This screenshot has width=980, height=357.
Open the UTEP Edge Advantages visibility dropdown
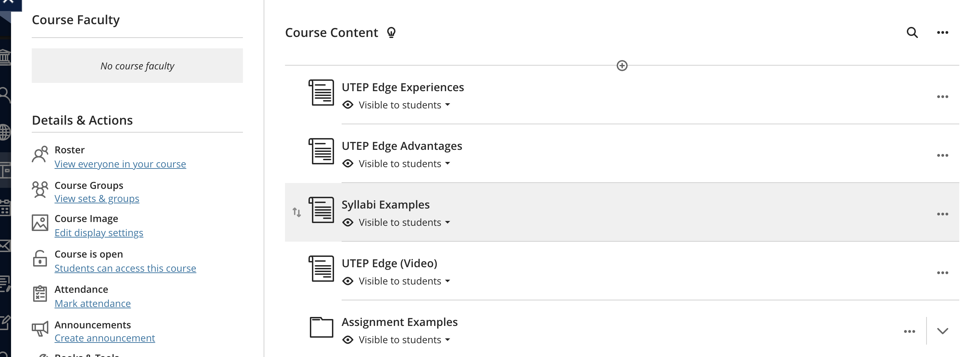click(x=397, y=163)
